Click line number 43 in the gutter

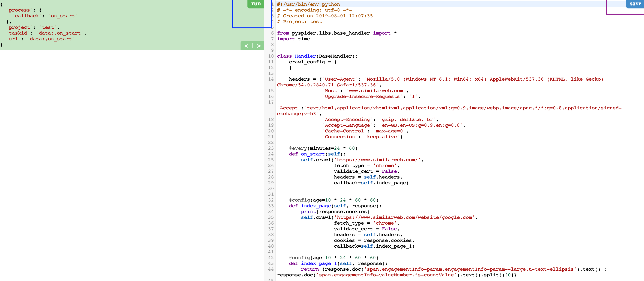(x=271, y=263)
